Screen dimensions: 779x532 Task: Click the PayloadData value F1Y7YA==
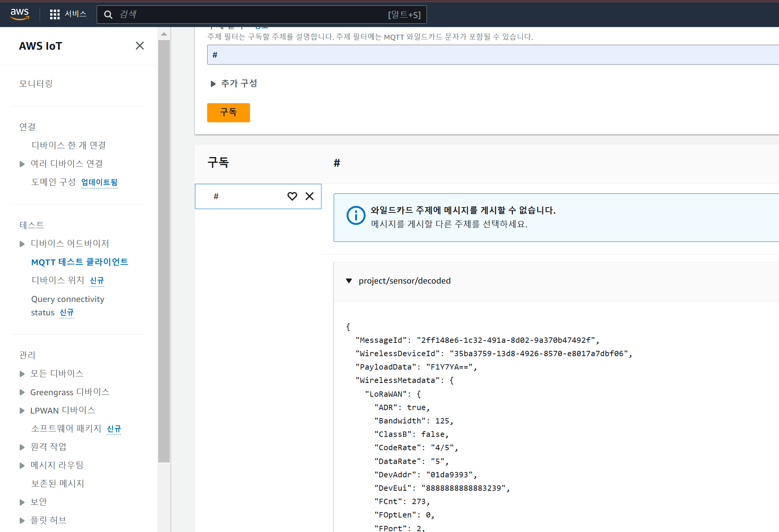coord(450,367)
